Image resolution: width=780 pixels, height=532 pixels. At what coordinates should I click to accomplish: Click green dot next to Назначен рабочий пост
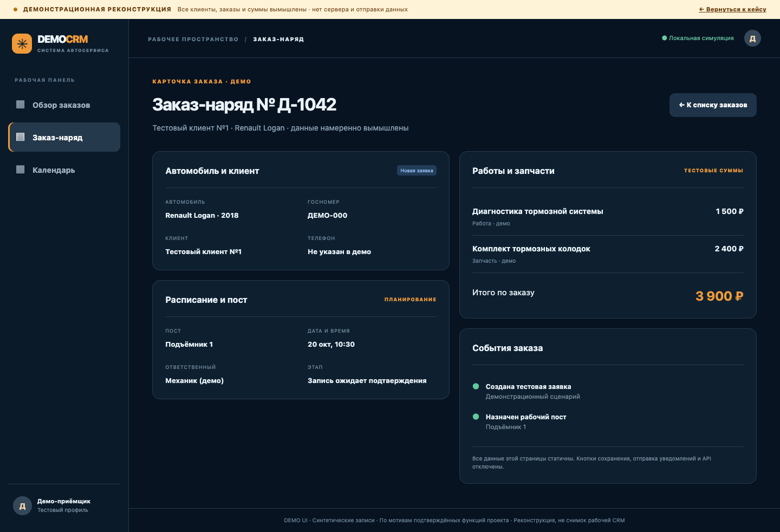(476, 417)
